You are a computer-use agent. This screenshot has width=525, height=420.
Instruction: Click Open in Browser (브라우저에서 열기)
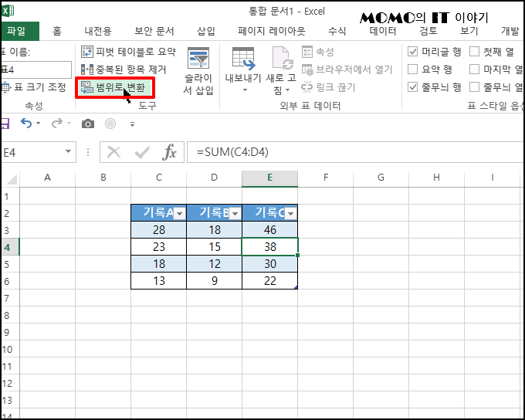(x=347, y=69)
